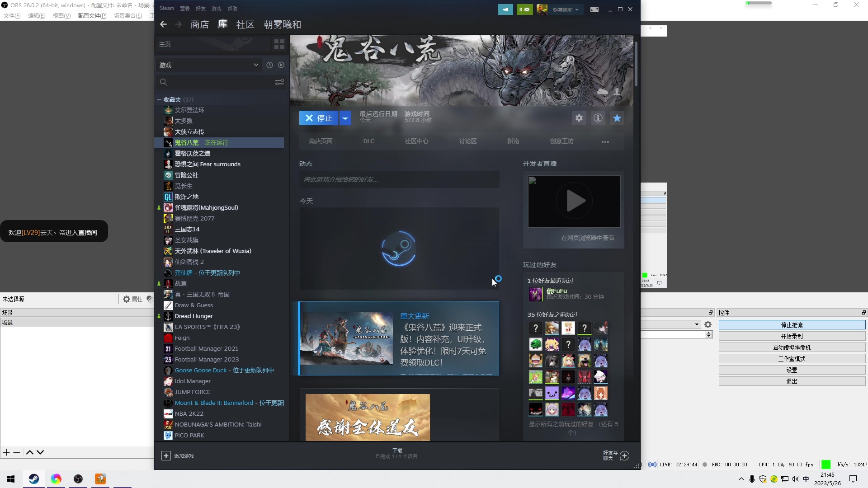Click OBS 启动虚拟摄像机 button
The image size is (868, 488).
click(x=792, y=347)
